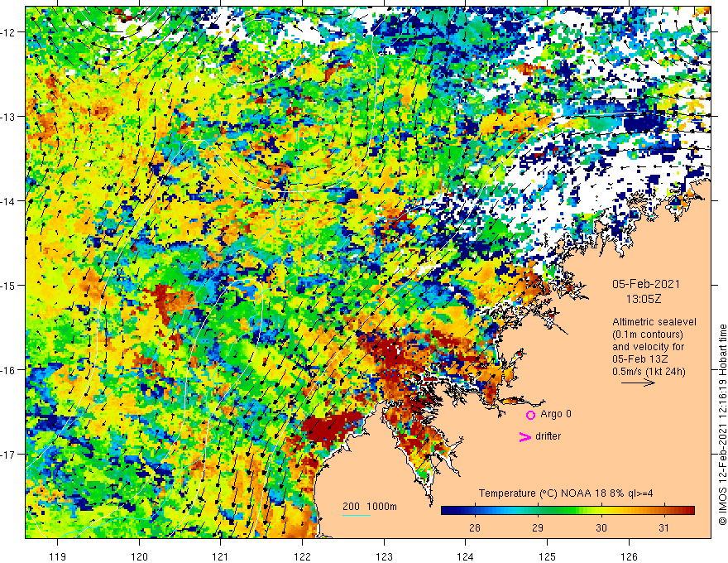The height and width of the screenshot is (563, 728).
Task: Select the dark red 31° end of color bar
Action: (x=689, y=511)
